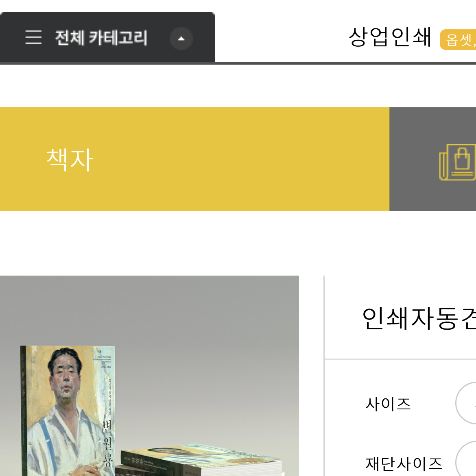This screenshot has width=476, height=476.
Task: Click the 사이즈 label text
Action: tap(388, 404)
